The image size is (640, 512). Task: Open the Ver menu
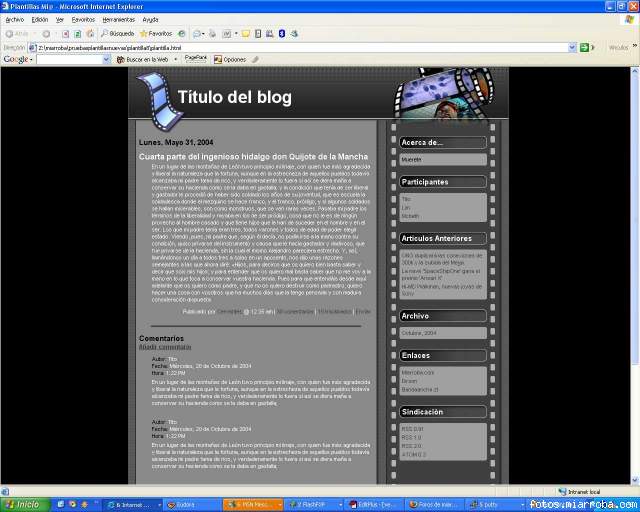pos(60,20)
